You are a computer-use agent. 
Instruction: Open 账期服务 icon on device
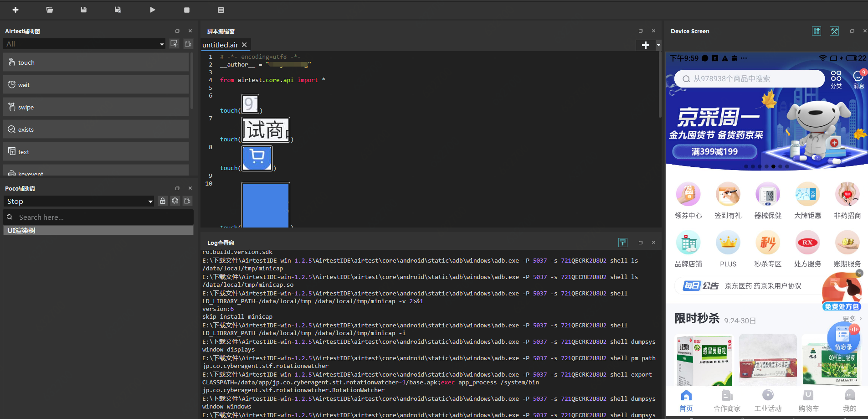[x=847, y=249]
